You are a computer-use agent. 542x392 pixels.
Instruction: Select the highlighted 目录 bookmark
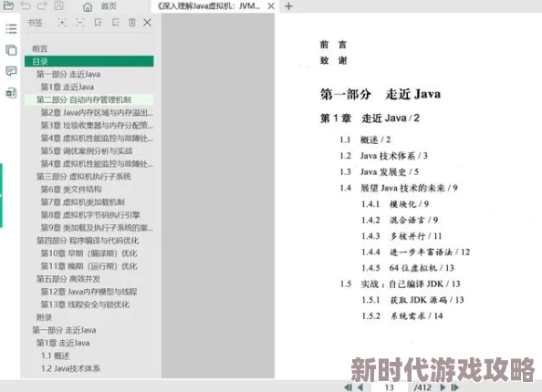click(89, 61)
